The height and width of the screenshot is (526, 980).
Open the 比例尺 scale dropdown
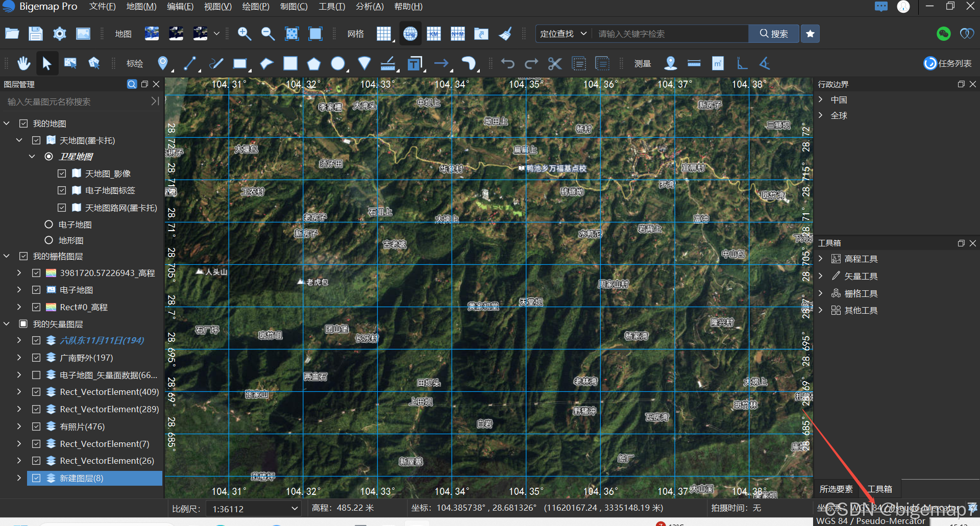[x=253, y=509]
